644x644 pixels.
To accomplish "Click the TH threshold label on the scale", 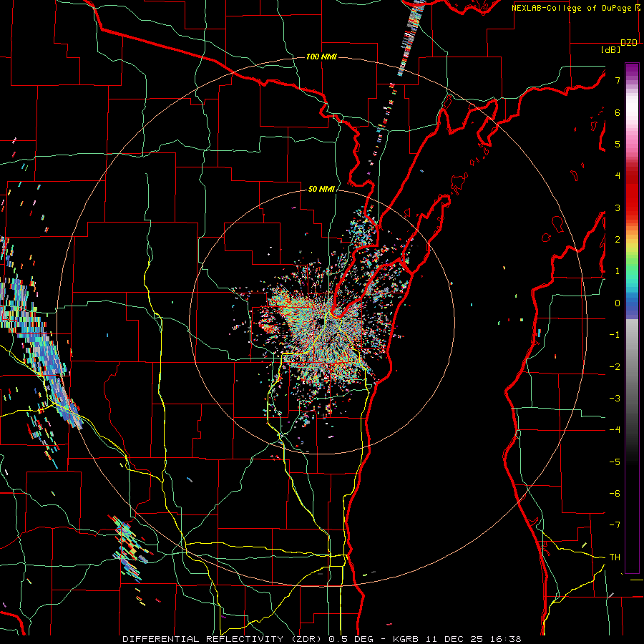I will (615, 557).
